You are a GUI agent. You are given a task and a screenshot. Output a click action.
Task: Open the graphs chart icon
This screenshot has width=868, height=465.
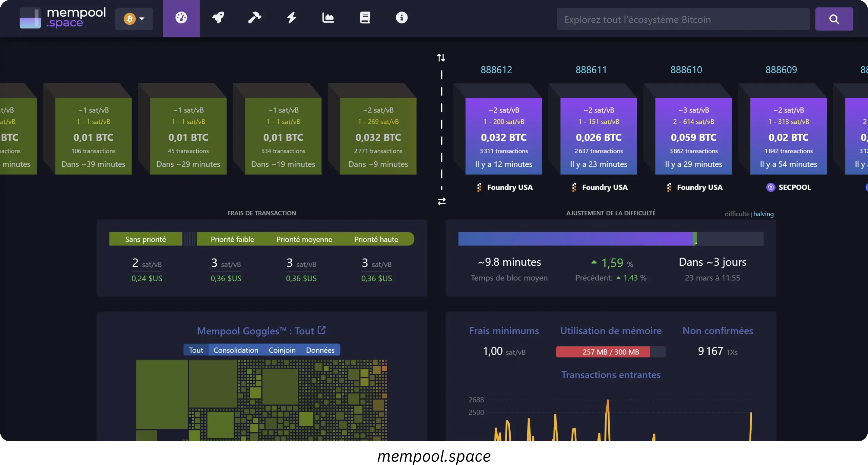point(328,18)
